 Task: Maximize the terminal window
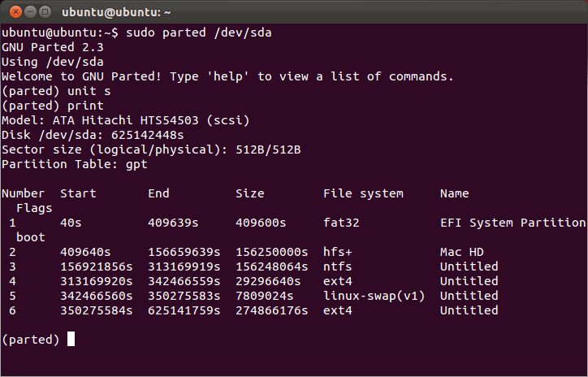tap(45, 12)
